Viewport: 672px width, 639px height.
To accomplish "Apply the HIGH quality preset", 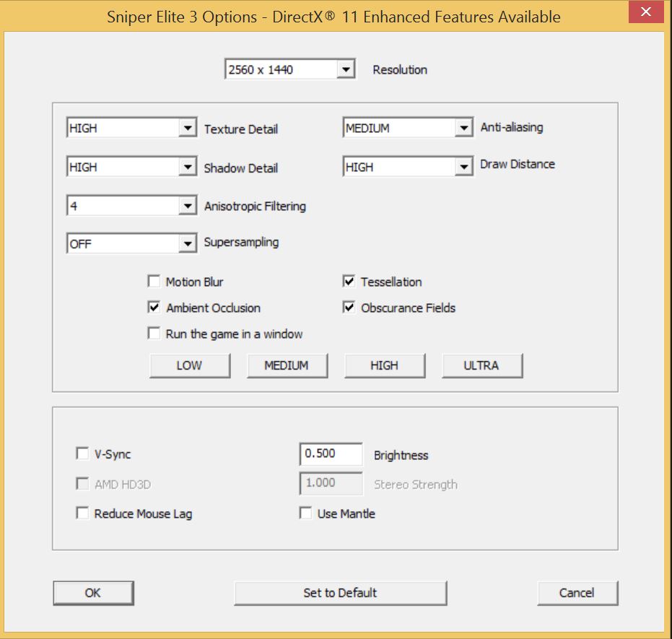I will click(385, 365).
